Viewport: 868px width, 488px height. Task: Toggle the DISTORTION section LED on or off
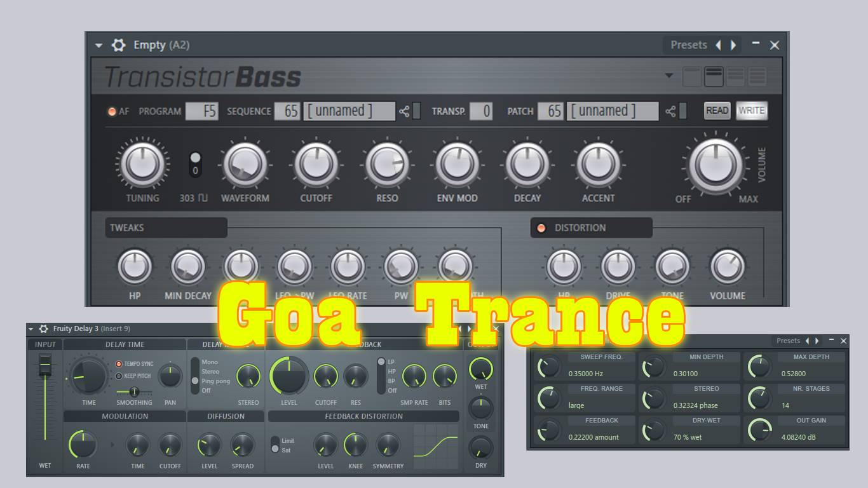[541, 227]
